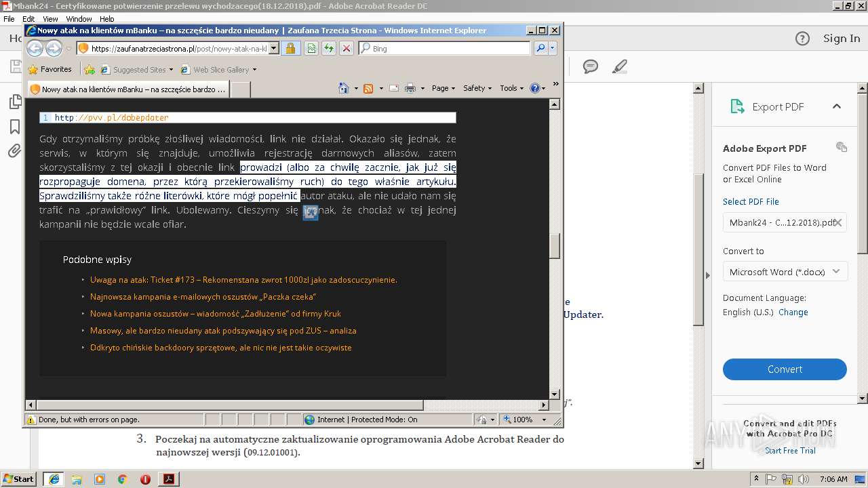Open Acrobat bookmarks panel icon

[x=14, y=127]
